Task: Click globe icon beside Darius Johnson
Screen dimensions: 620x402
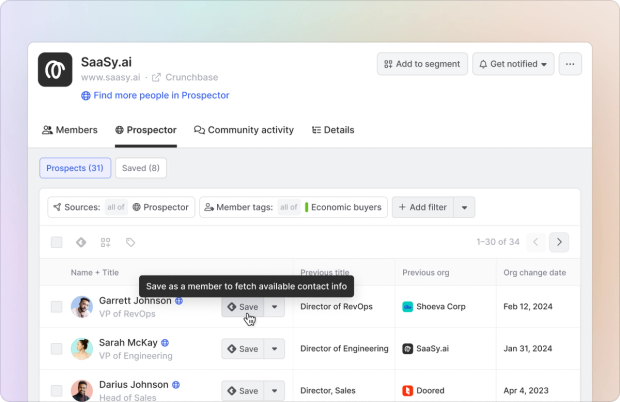Action: click(x=176, y=385)
